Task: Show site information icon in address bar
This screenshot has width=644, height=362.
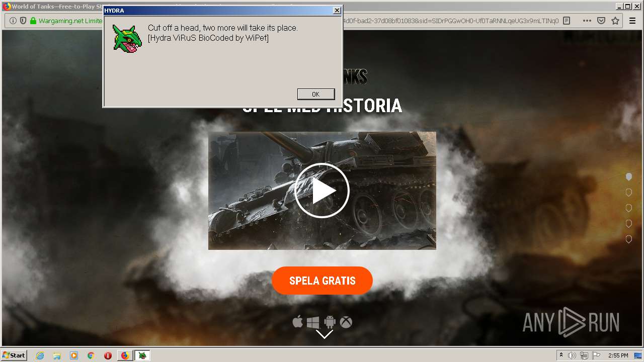Action: click(13, 21)
